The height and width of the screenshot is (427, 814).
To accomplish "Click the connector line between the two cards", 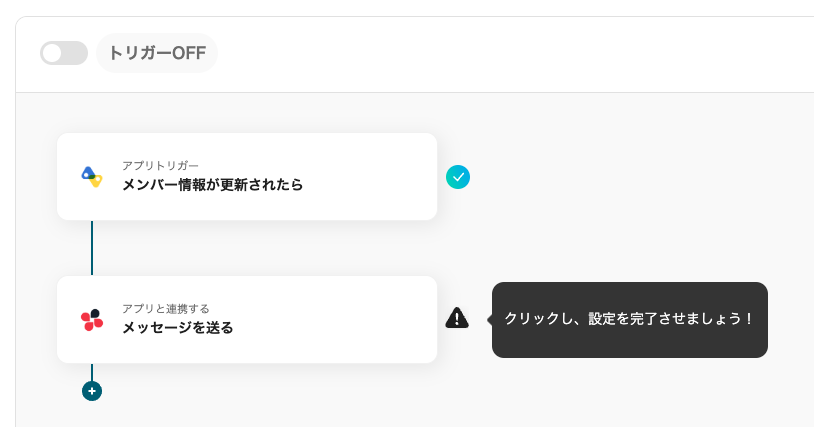I will [x=92, y=248].
